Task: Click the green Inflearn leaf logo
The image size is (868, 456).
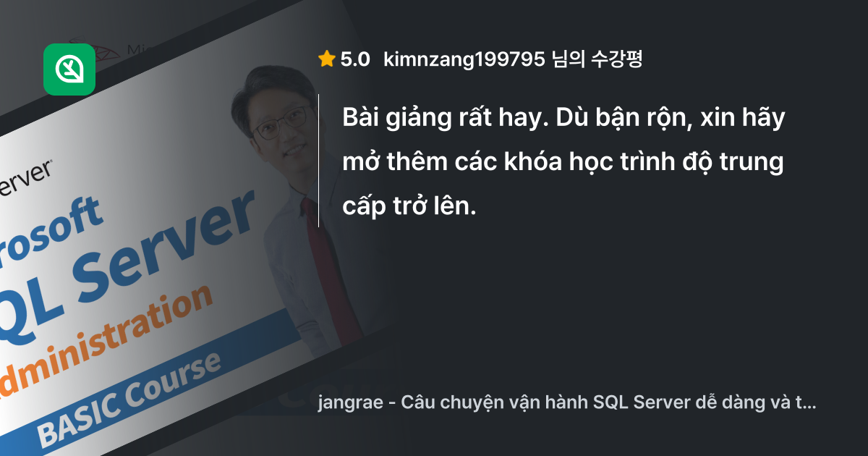Action: click(69, 69)
